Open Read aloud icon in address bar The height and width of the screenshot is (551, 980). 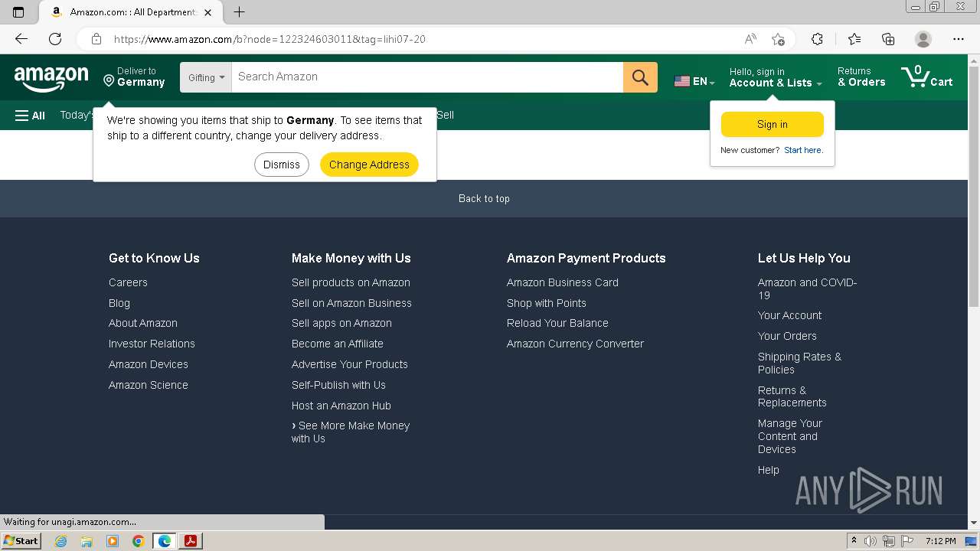pos(750,39)
